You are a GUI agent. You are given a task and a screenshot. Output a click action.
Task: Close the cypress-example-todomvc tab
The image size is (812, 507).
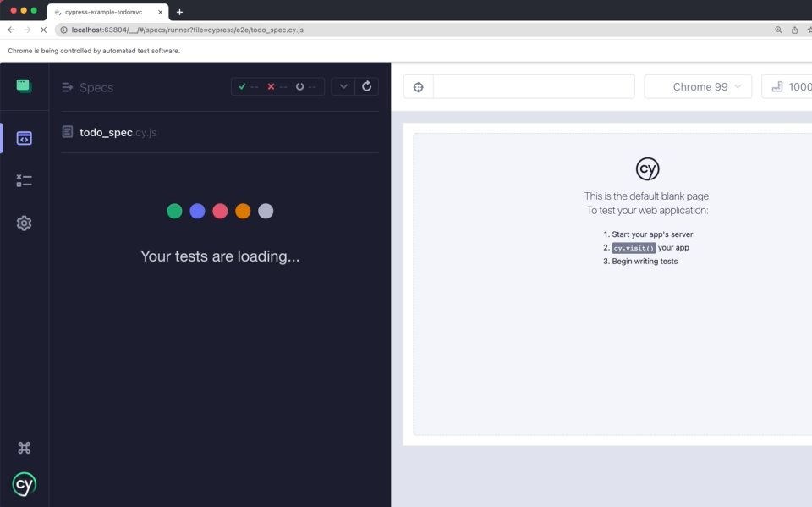coord(161,12)
